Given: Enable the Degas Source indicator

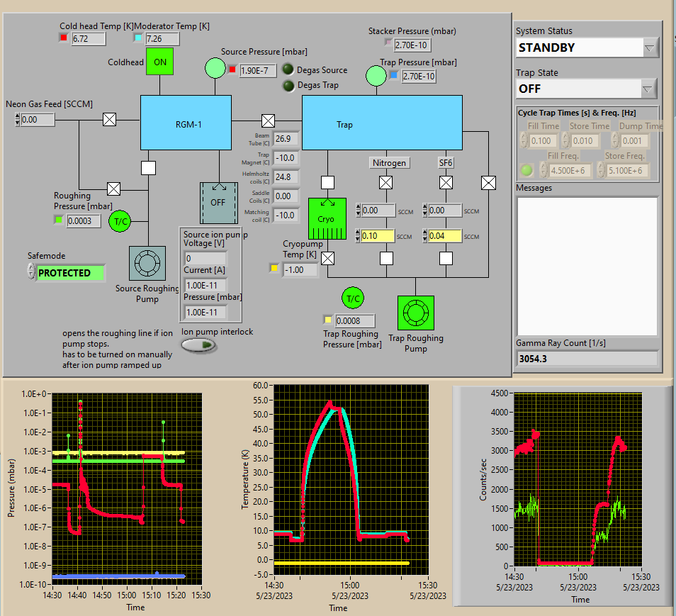Looking at the screenshot, I should 288,69.
